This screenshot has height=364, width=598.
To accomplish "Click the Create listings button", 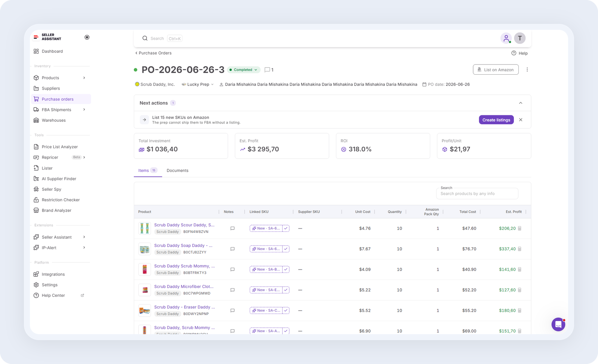I will (496, 120).
